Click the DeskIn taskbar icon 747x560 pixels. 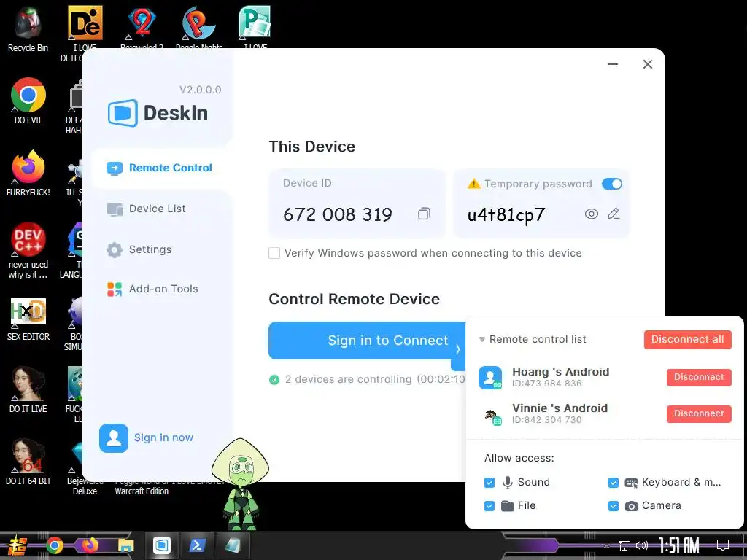tap(161, 545)
